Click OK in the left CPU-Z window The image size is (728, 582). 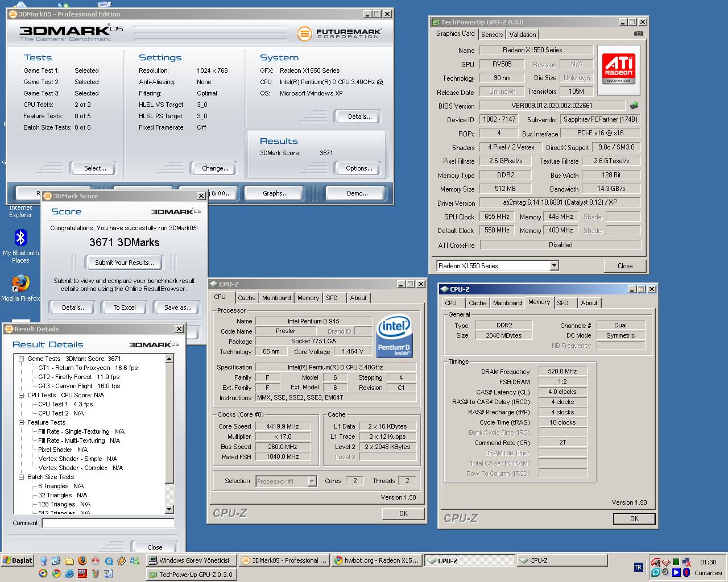403,513
